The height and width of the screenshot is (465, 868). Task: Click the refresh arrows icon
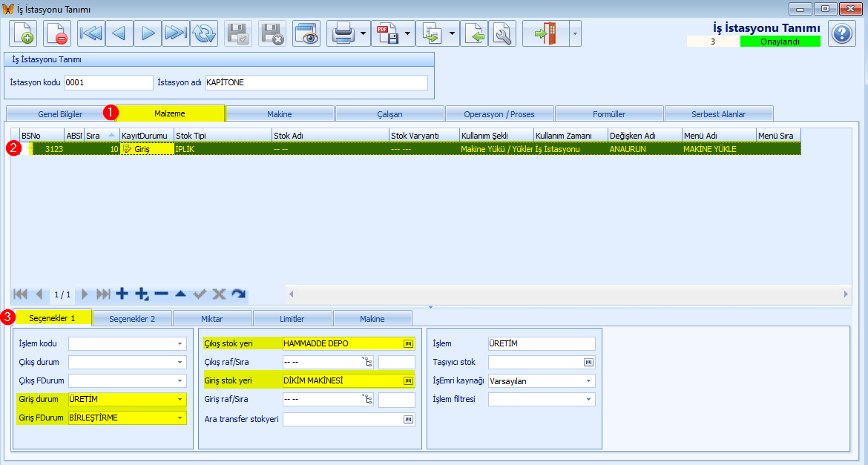coord(204,34)
